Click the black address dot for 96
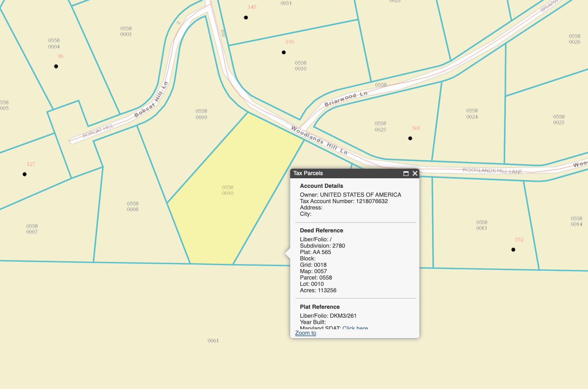The width and height of the screenshot is (588, 389). (x=56, y=67)
